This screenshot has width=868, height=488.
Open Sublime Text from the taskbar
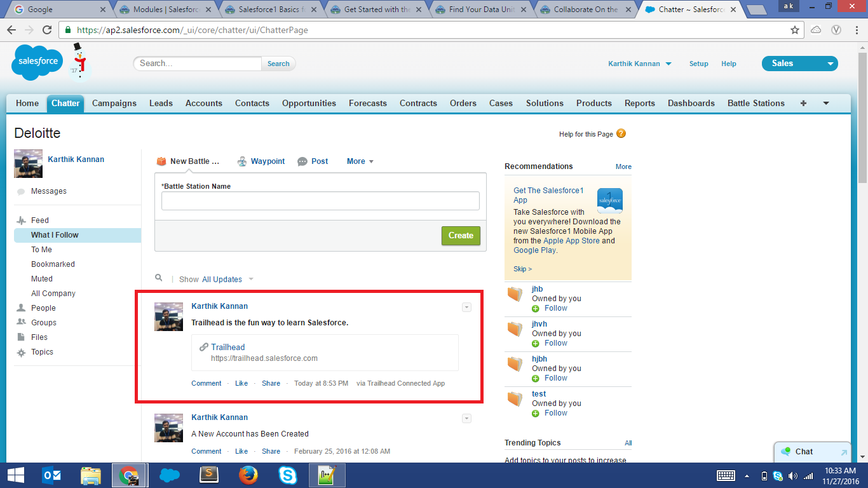pos(209,475)
